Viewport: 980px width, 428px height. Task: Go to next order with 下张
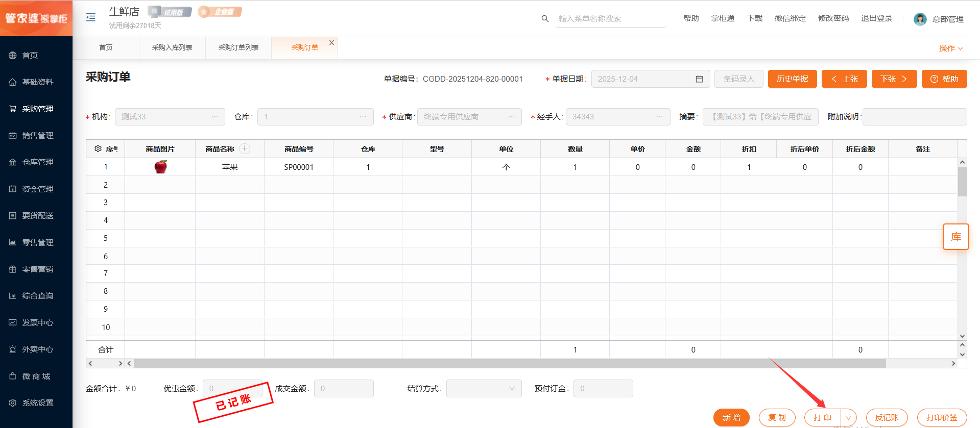894,79
